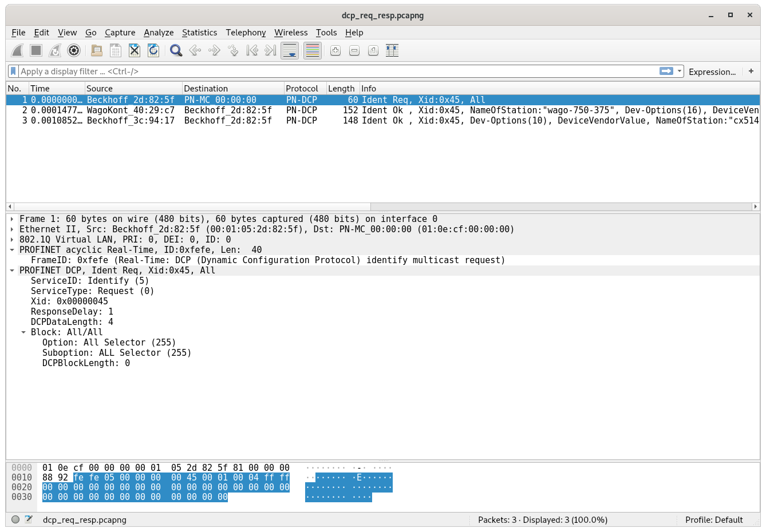The width and height of the screenshot is (766, 532).
Task: Select packet 2 from WagoKont_40:29:c7
Action: point(131,110)
